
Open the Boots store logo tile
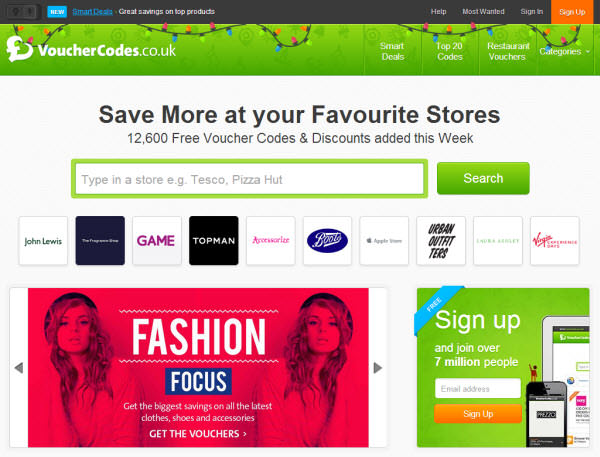click(327, 241)
